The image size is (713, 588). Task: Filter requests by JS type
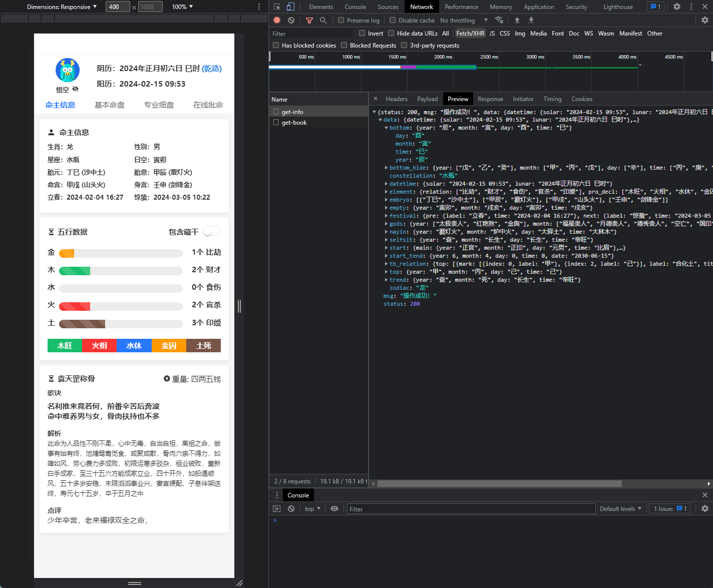492,33
